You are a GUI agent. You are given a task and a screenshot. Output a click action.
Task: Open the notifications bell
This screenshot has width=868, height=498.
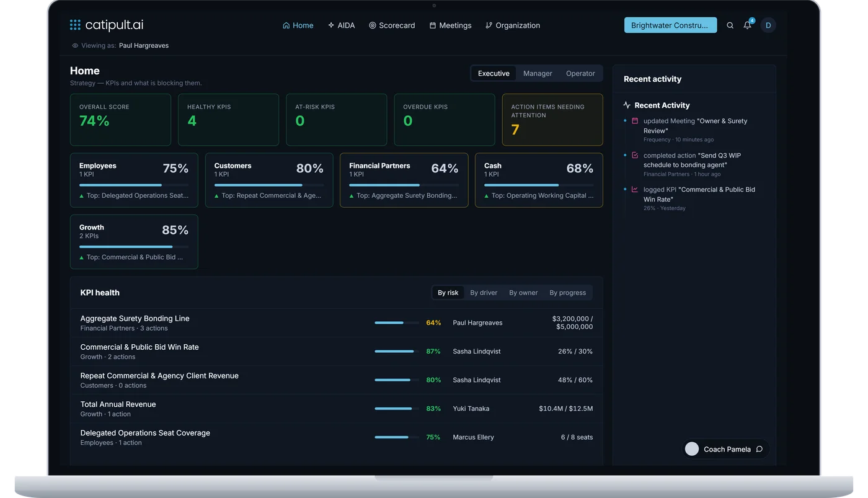(x=747, y=25)
